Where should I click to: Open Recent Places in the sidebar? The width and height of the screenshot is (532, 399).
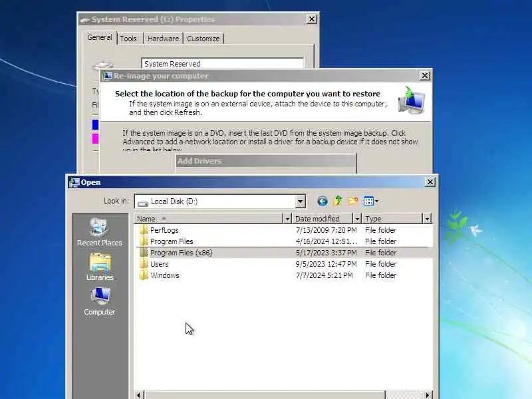[x=99, y=232]
